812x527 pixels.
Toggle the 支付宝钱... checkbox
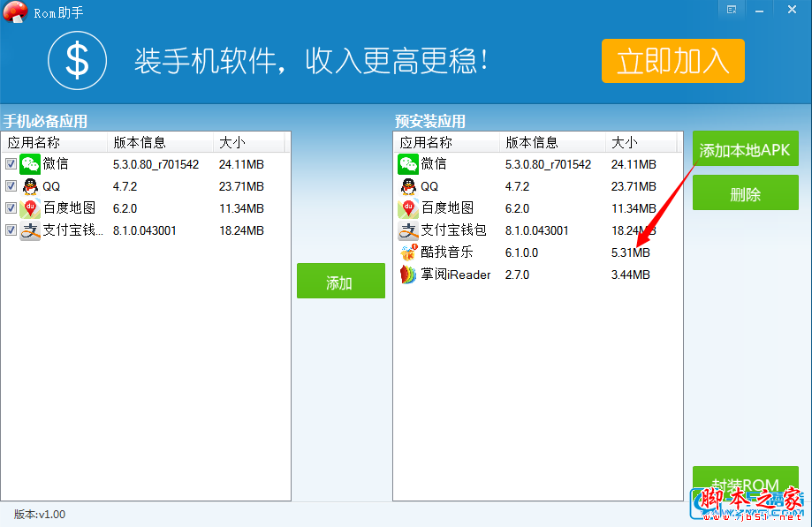(x=11, y=230)
